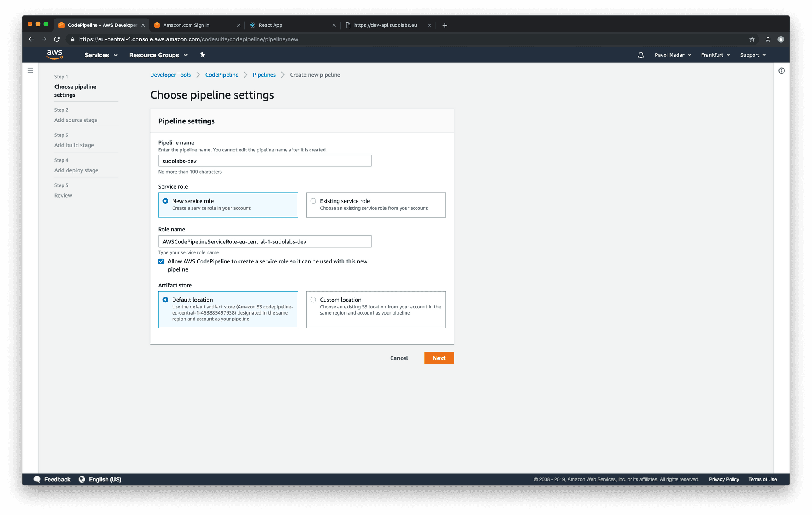Click the globe language icon
The image size is (812, 515).
pyautogui.click(x=82, y=479)
